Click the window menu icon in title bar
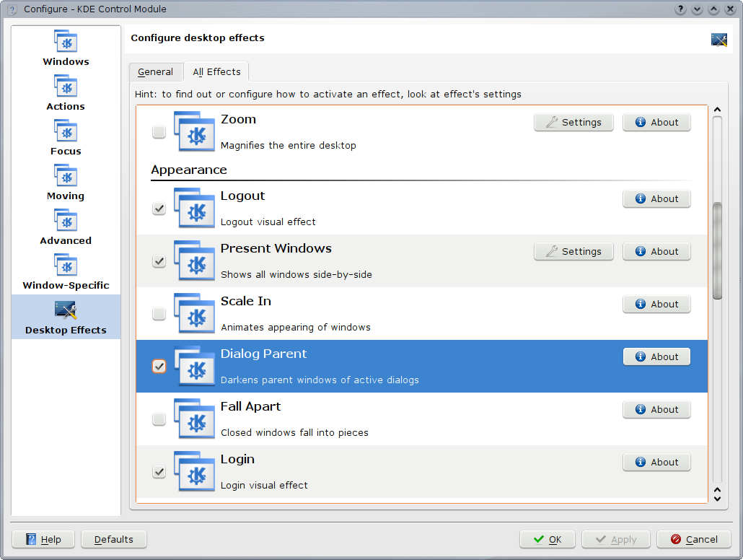Screen dimensions: 743x560 pos(13,9)
